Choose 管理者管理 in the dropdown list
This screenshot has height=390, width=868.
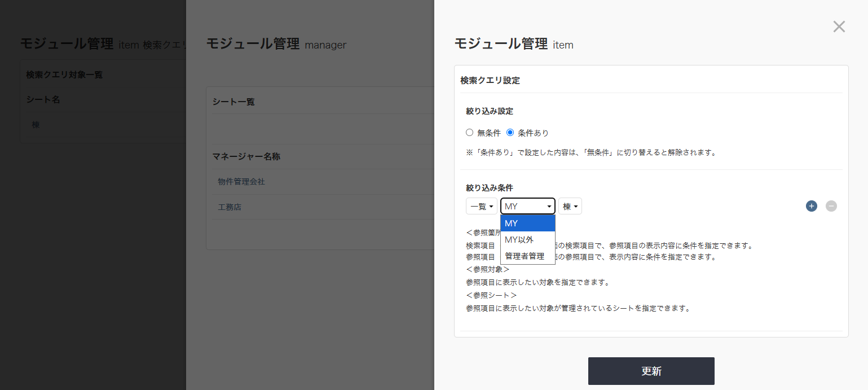tap(523, 255)
